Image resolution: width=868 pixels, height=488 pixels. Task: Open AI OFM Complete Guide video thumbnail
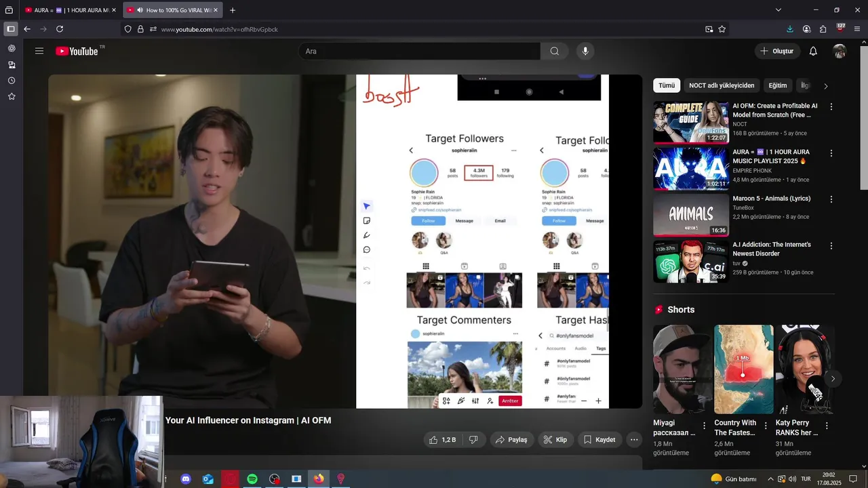(691, 123)
